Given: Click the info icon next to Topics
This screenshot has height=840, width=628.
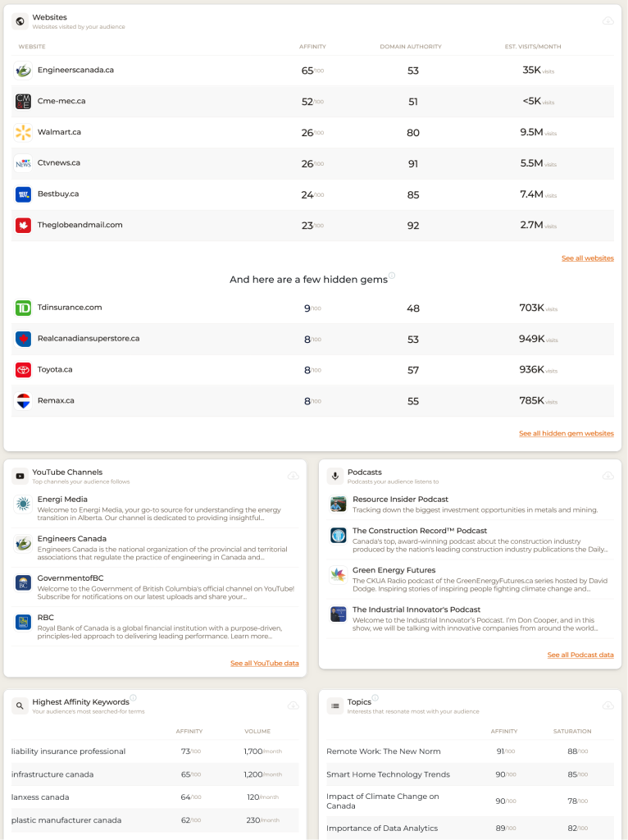Looking at the screenshot, I should pyautogui.click(x=375, y=698).
